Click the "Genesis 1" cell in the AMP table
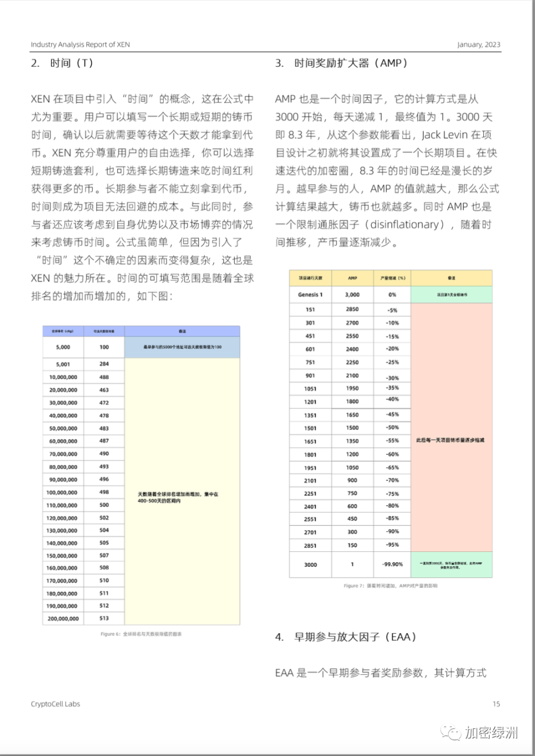 (310, 294)
